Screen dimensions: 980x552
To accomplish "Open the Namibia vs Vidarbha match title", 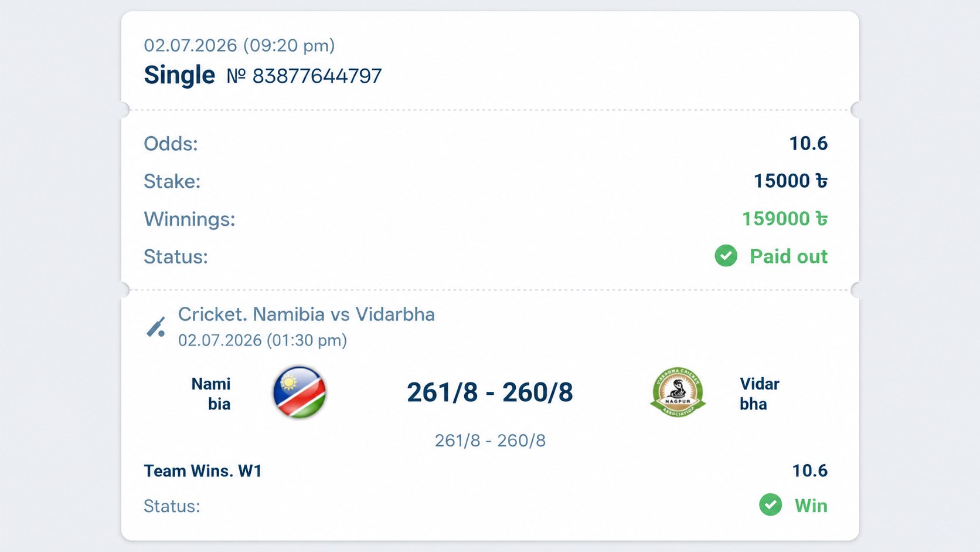I will [x=307, y=314].
